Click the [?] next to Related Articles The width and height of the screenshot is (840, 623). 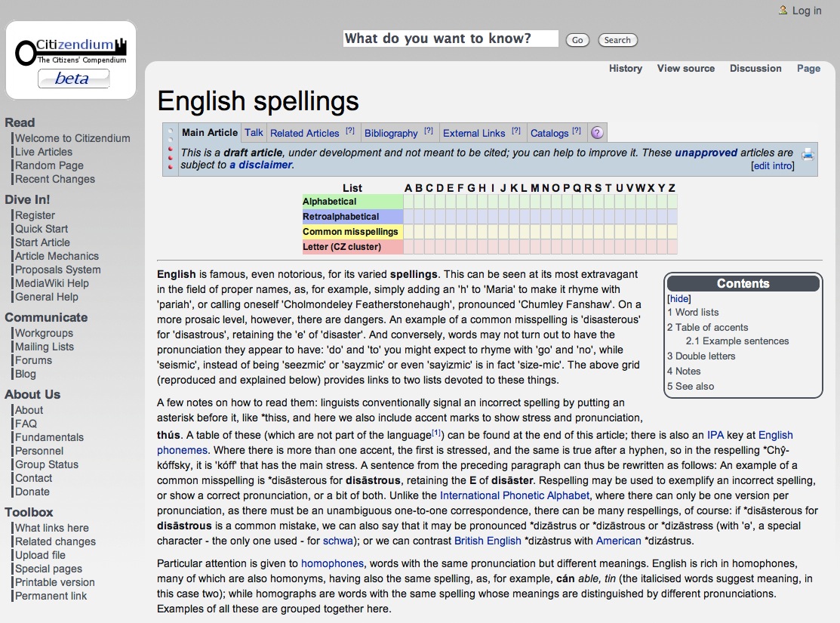click(x=350, y=131)
